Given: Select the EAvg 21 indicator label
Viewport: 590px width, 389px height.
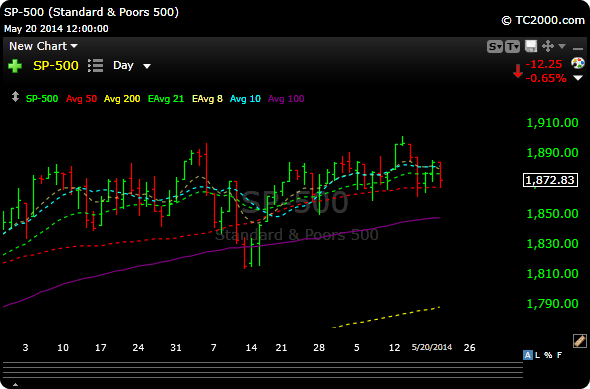Looking at the screenshot, I should [166, 99].
